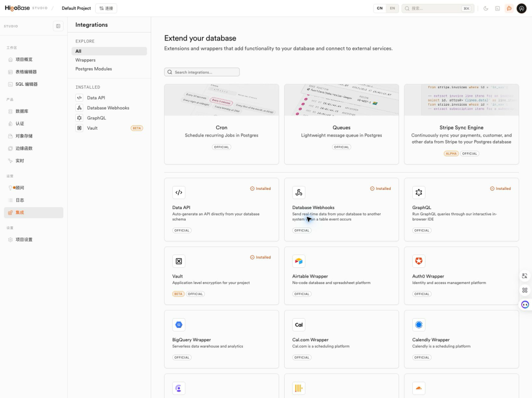Open the 认证 authentication section
This screenshot has height=398, width=532.
[x=33, y=124]
